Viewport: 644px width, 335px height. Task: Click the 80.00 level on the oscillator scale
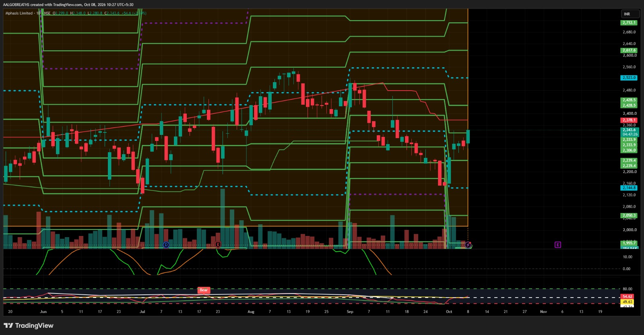pos(627,289)
